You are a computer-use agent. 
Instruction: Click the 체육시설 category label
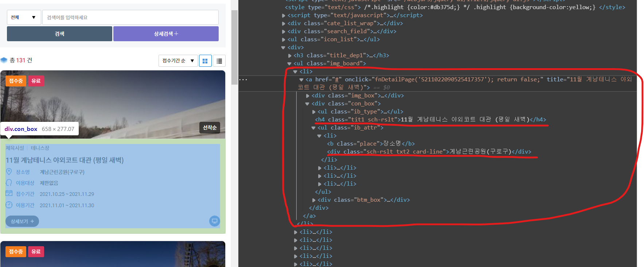pyautogui.click(x=15, y=148)
